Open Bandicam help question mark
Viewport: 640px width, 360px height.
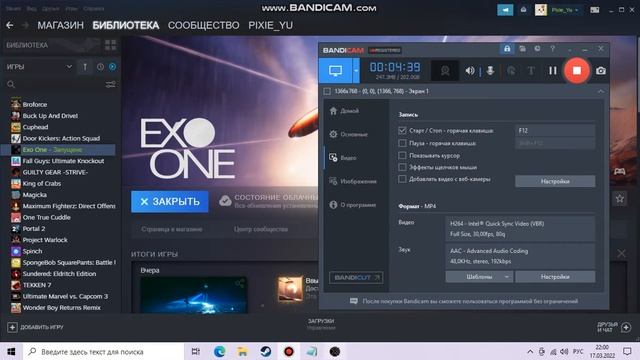click(x=552, y=49)
